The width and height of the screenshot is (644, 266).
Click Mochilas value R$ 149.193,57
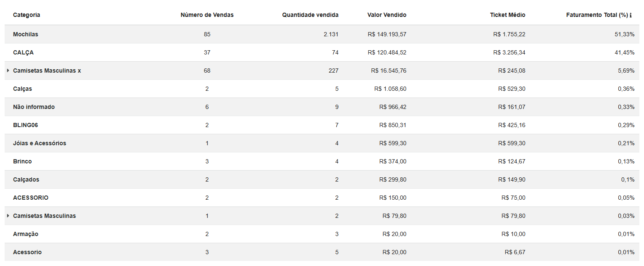[x=387, y=34]
